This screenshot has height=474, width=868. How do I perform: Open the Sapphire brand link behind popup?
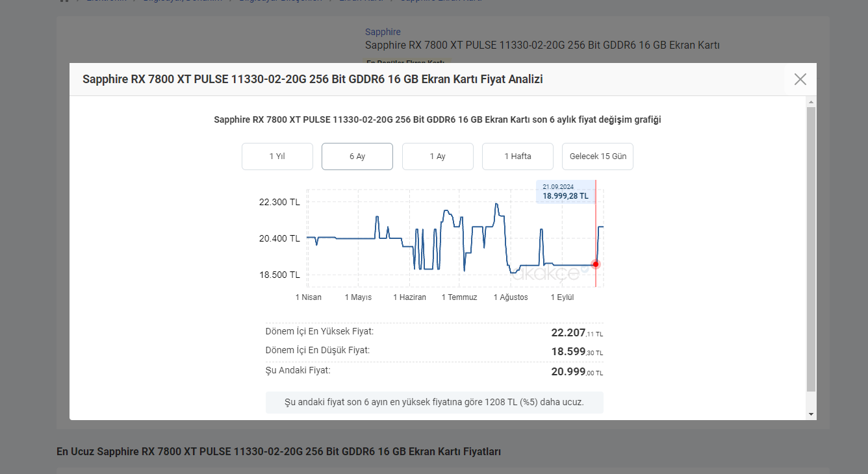(383, 32)
